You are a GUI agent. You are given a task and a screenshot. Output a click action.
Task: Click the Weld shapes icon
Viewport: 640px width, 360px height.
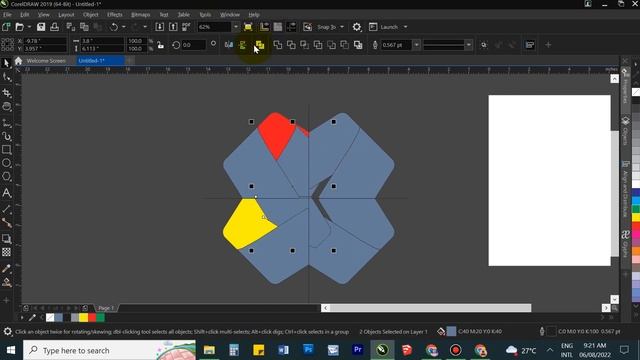[x=278, y=45]
